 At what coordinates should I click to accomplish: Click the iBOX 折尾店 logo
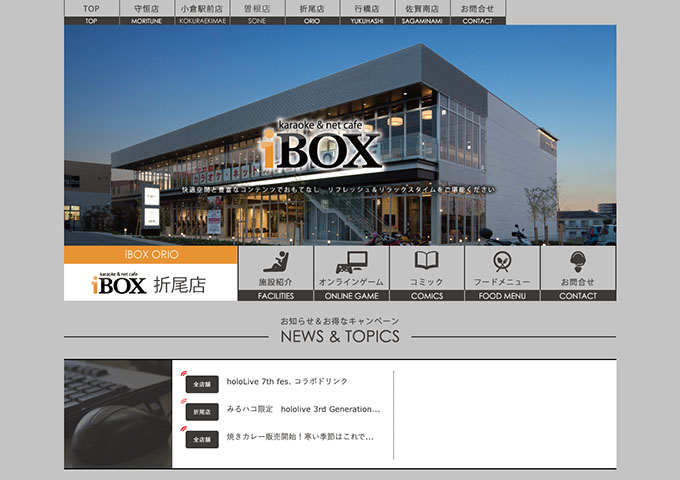point(149,283)
